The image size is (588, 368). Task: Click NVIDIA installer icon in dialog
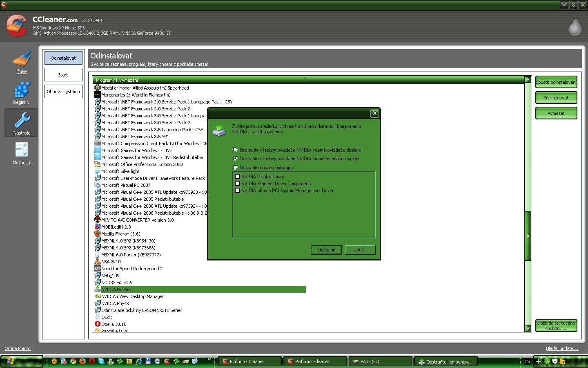[219, 130]
